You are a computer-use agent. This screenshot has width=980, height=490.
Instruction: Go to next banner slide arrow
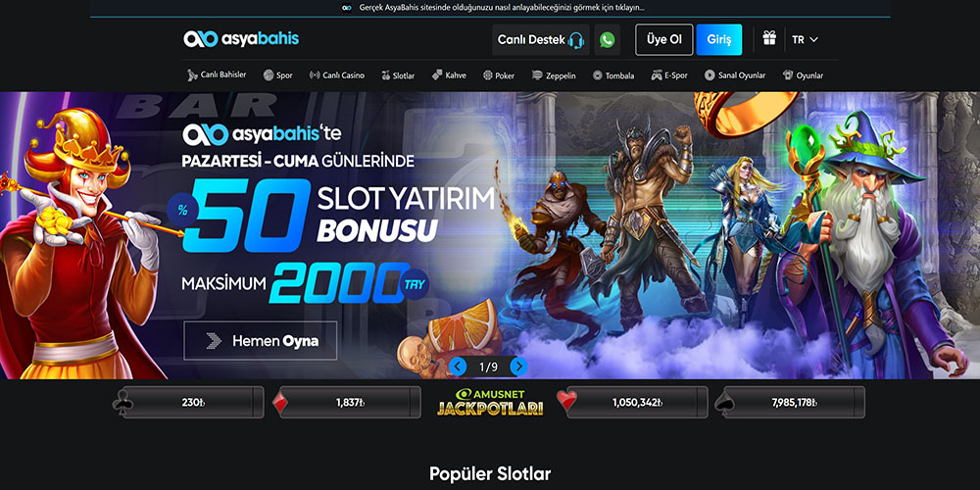518,367
